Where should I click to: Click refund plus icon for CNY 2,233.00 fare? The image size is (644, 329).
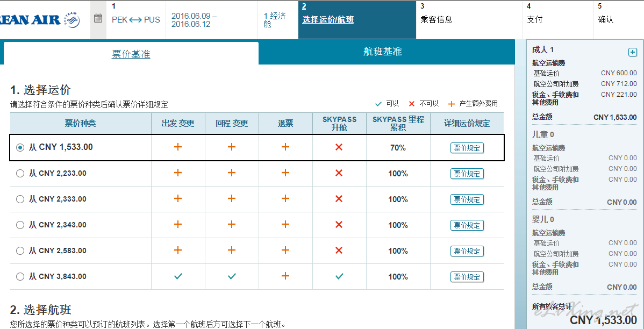(285, 173)
